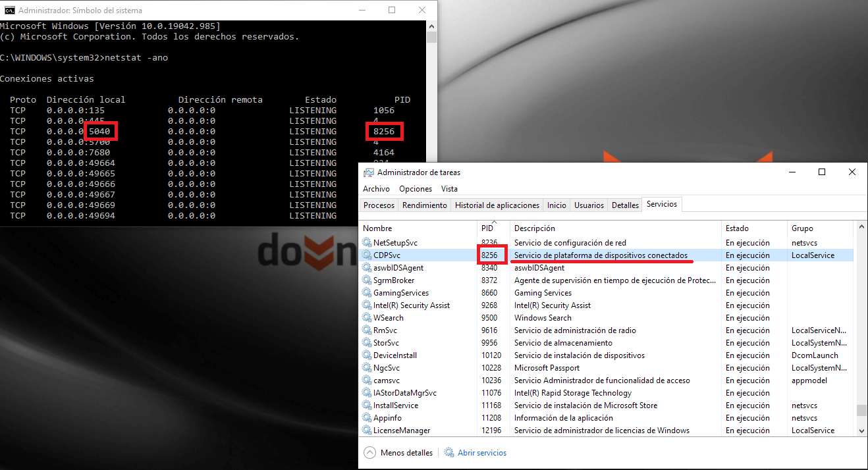Select the Intel(R) Security Assist name
This screenshot has width=868, height=470.
click(x=412, y=305)
